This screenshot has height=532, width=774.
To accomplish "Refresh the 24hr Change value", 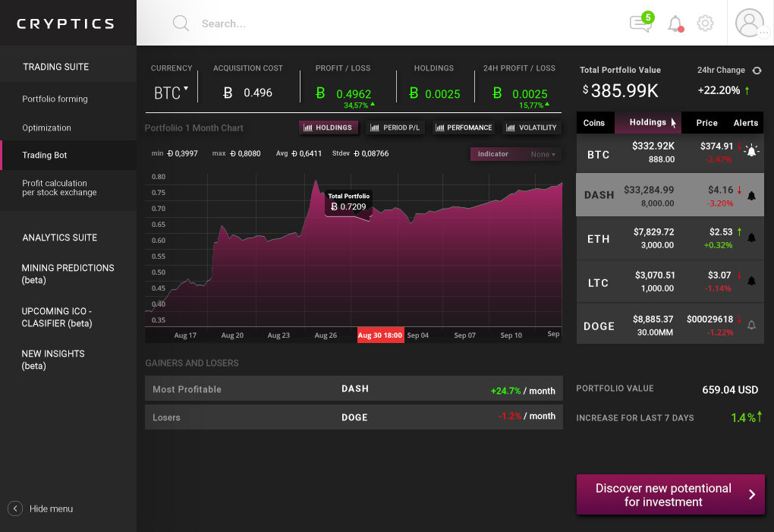I will (x=757, y=71).
